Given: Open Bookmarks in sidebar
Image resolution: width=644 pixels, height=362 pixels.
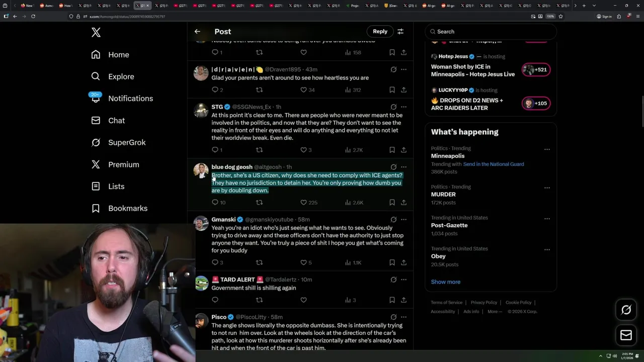Looking at the screenshot, I should click(x=119, y=208).
